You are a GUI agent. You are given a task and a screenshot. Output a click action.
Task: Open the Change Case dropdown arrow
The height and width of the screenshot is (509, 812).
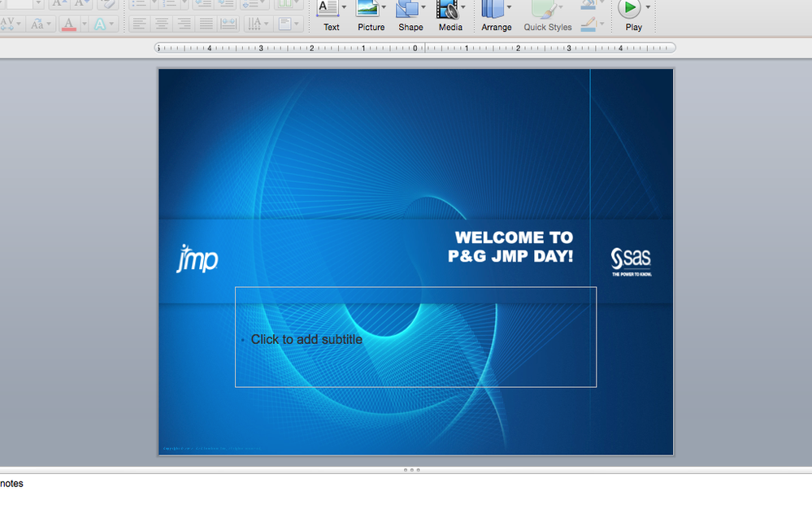click(50, 24)
